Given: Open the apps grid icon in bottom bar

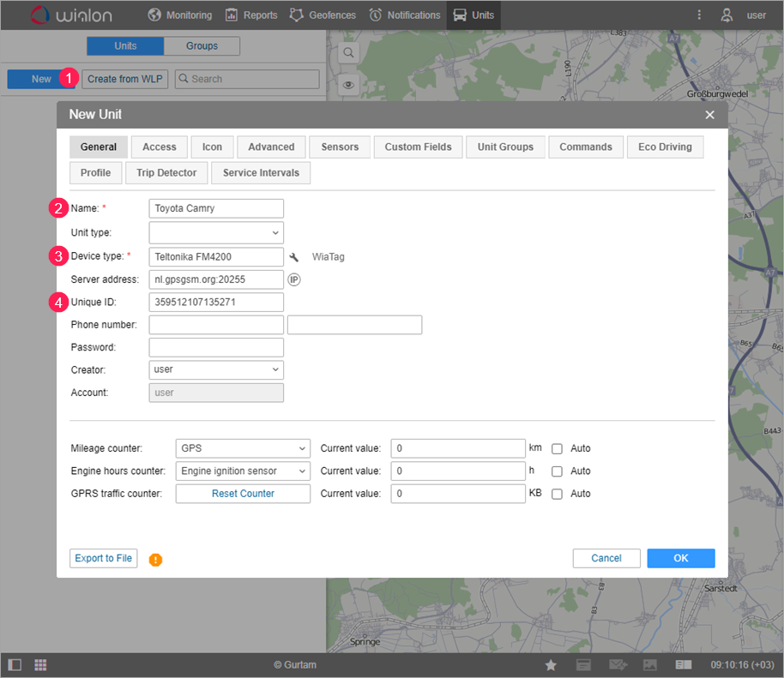Looking at the screenshot, I should tap(40, 665).
